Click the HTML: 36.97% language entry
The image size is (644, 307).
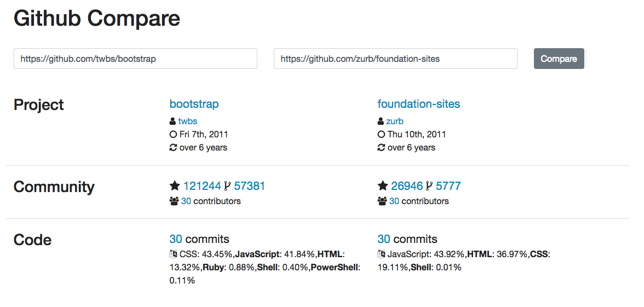coord(497,254)
